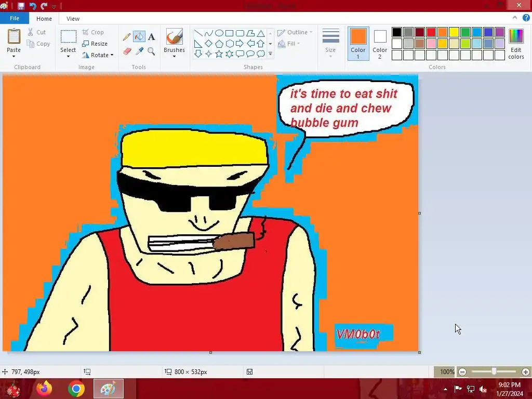Click the Cut button
The width and height of the screenshot is (532, 399).
pos(37,32)
